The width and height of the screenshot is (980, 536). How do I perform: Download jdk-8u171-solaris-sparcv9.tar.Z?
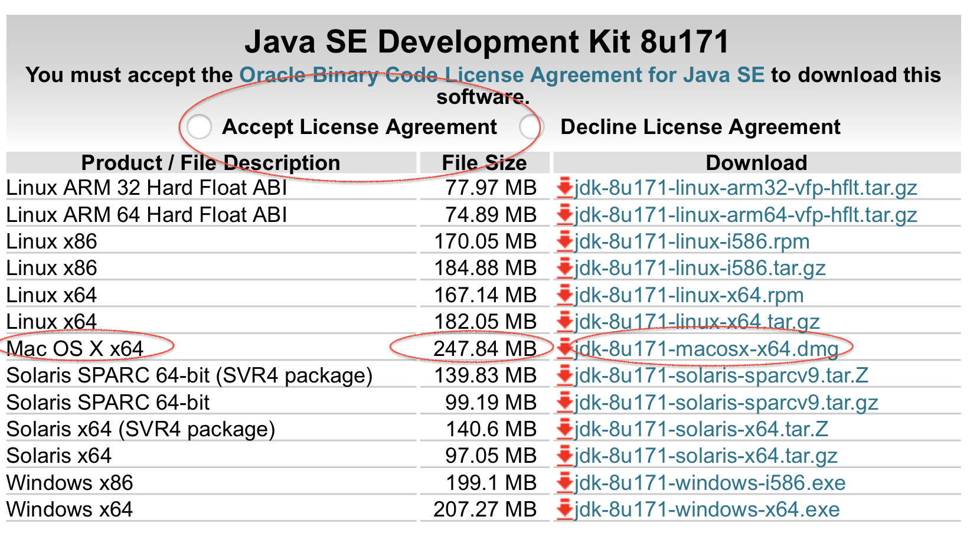(721, 375)
